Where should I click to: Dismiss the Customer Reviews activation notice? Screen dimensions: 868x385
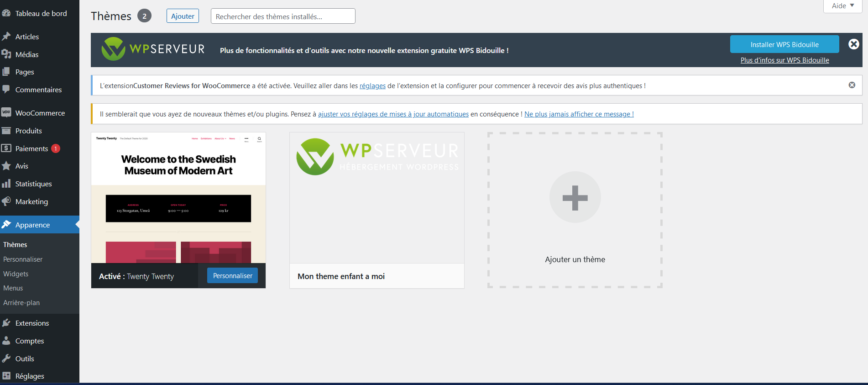(852, 85)
